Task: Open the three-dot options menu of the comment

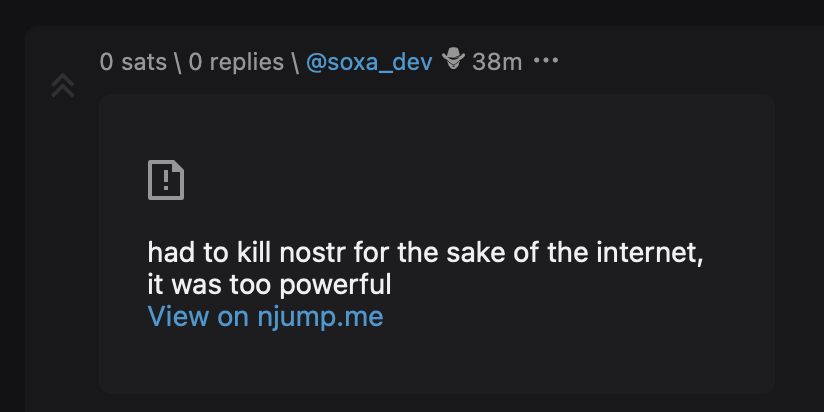Action: coord(546,61)
